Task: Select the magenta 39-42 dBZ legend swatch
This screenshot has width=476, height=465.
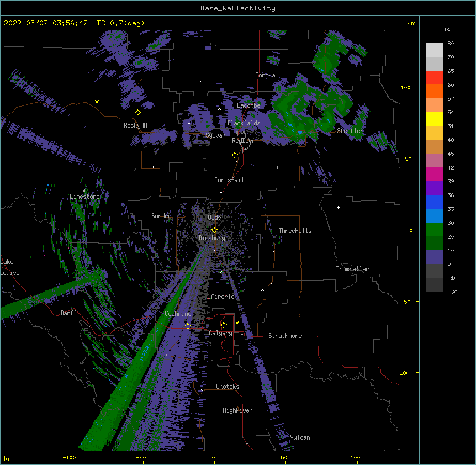Action: [x=434, y=174]
